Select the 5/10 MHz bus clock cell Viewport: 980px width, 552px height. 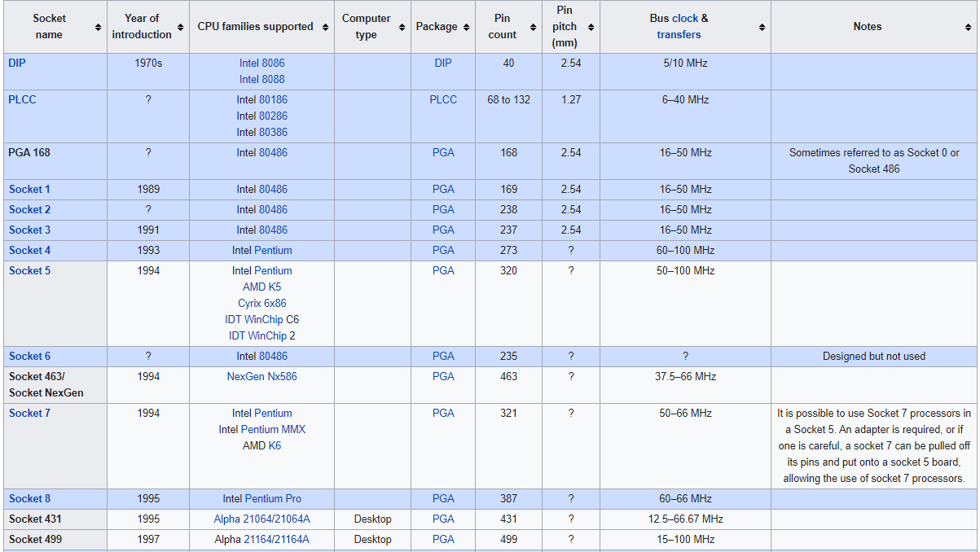tap(686, 72)
